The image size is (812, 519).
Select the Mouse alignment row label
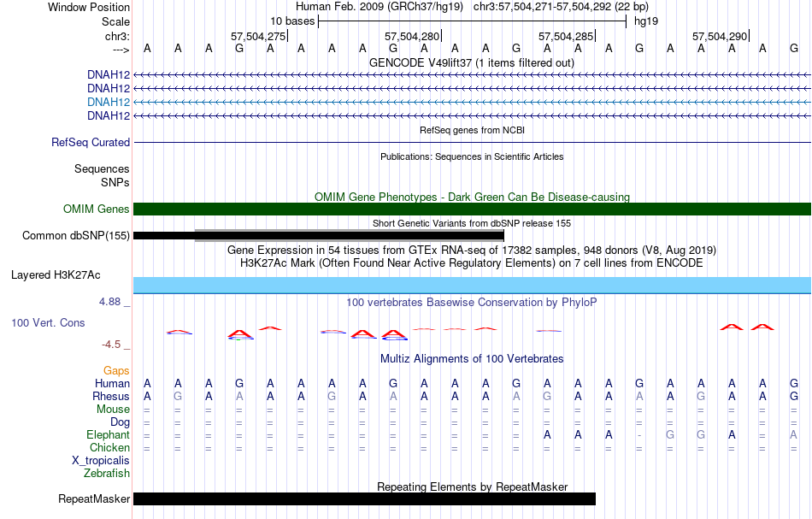[x=113, y=410]
